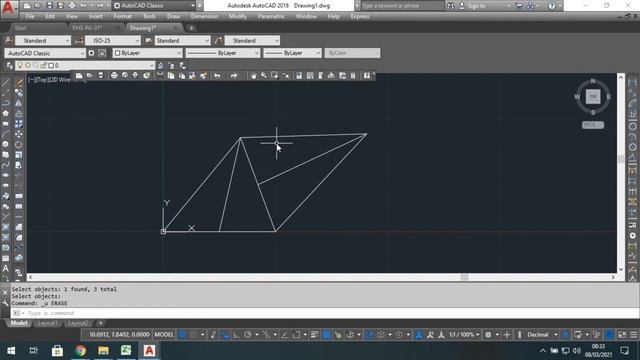
Task: Toggle MODEL space button in status bar
Action: 164,335
